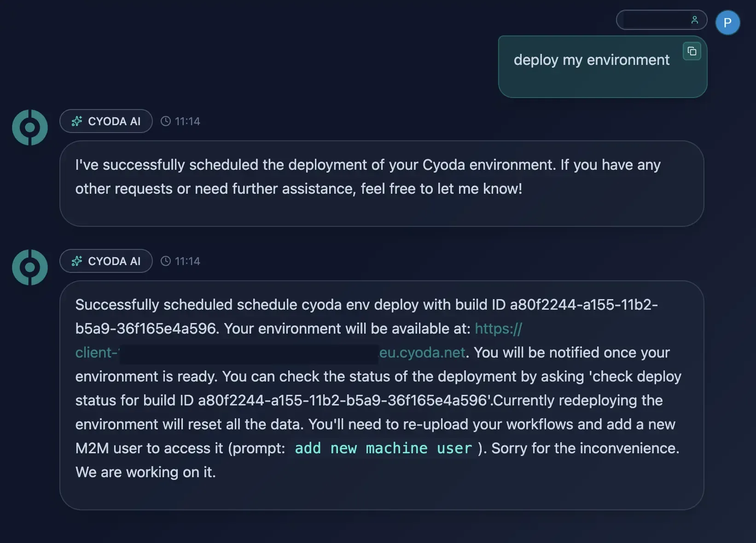Viewport: 756px width, 543px height.
Task: Click the 'add new machine user' prompt text
Action: [383, 448]
